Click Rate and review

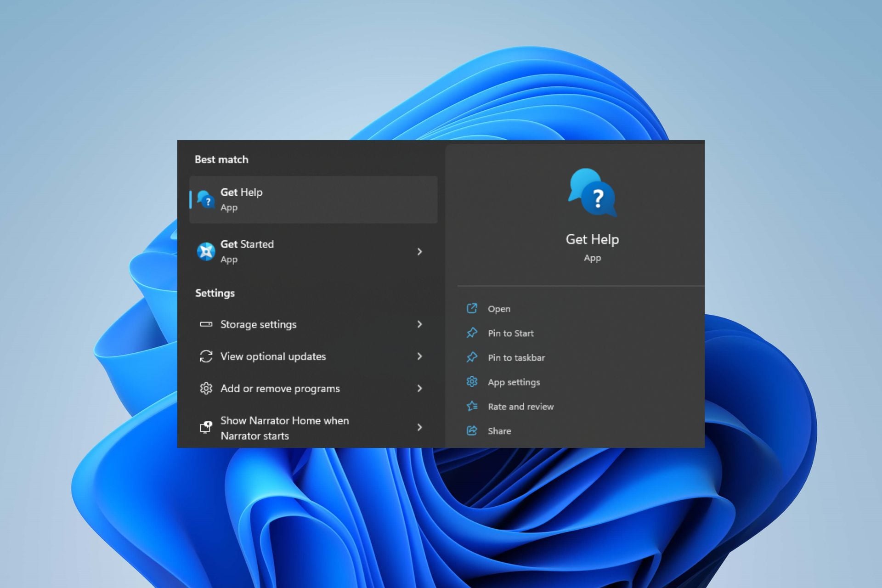[x=520, y=407]
